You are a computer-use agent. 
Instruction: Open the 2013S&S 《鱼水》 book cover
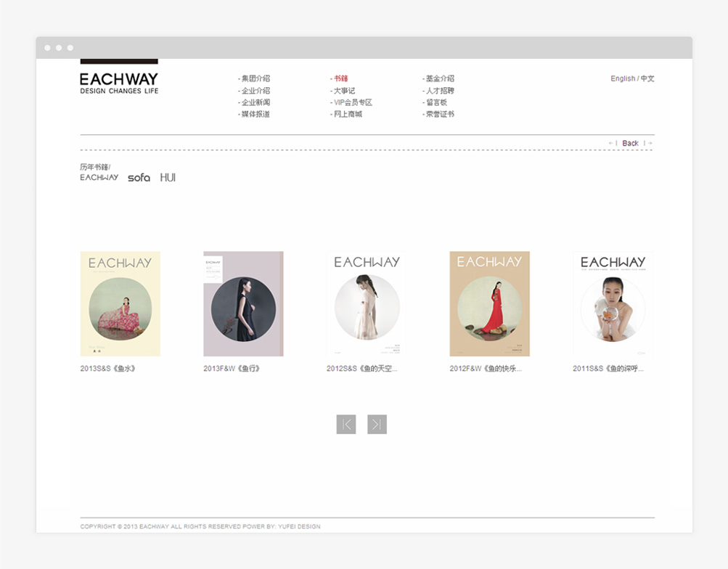[120, 303]
